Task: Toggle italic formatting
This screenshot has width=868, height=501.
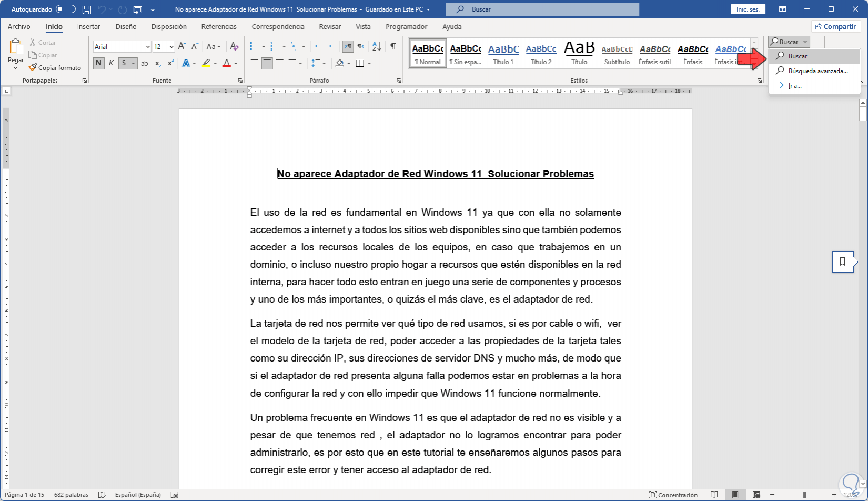Action: (111, 63)
